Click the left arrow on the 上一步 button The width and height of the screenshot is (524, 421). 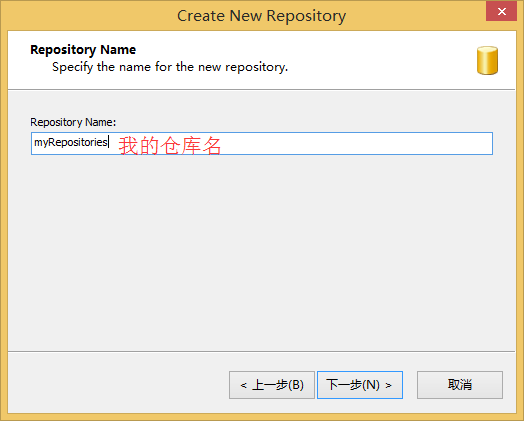point(243,385)
